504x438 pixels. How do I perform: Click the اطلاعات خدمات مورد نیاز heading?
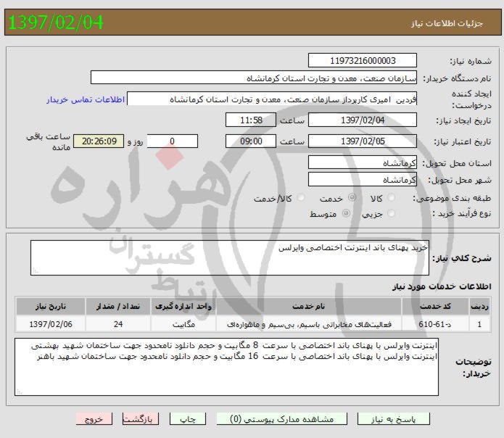pyautogui.click(x=442, y=286)
